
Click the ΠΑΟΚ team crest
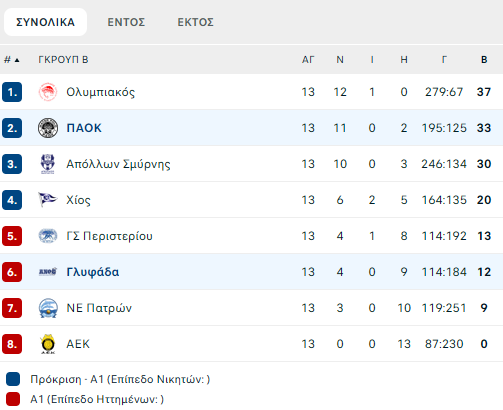point(48,128)
